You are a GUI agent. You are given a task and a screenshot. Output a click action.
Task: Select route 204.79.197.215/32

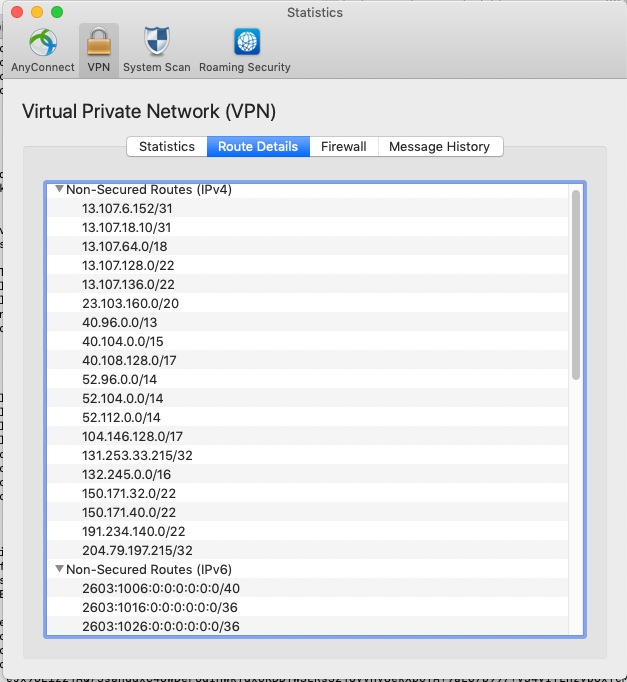coord(137,550)
